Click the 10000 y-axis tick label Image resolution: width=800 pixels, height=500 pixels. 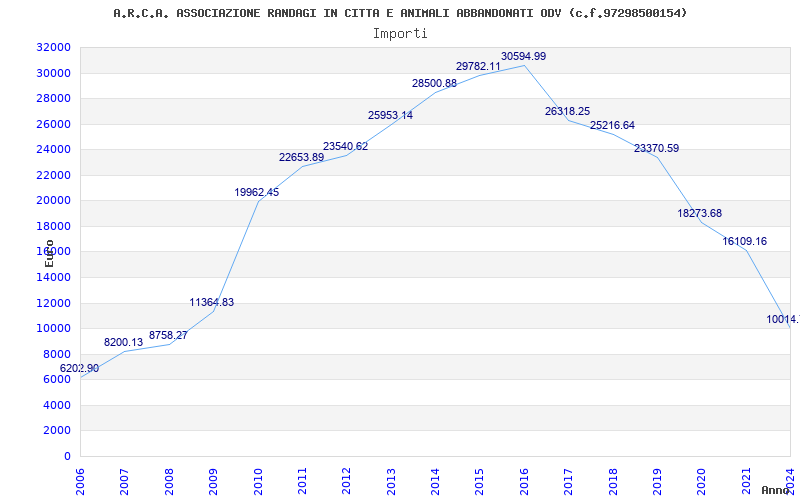[x=54, y=329]
